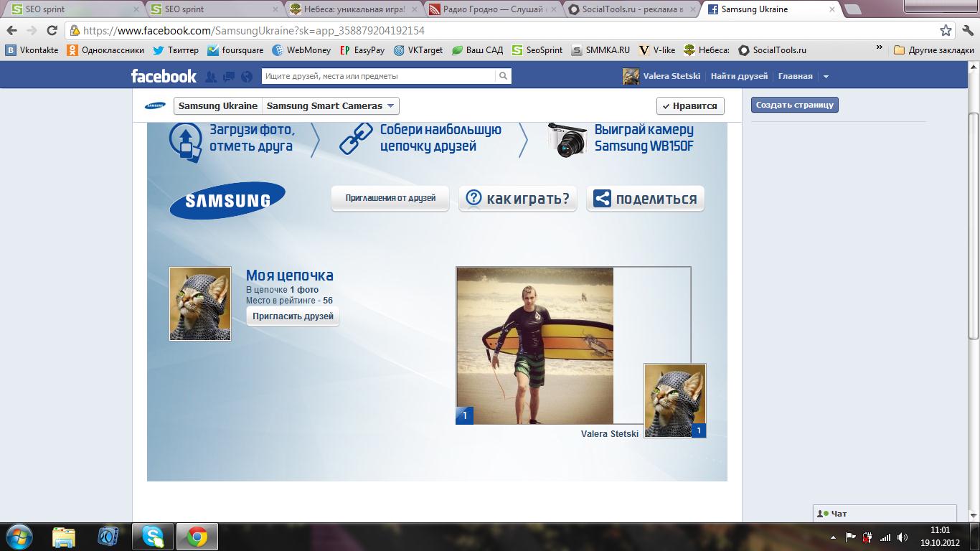Click the Facebook search magnifier button
The image size is (980, 551).
coord(504,76)
